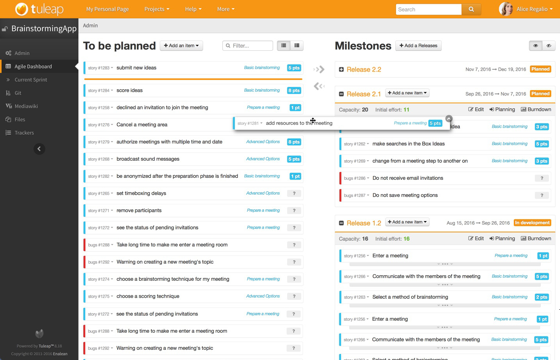The image size is (560, 360).
Task: Click Add a Releases button
Action: click(418, 45)
